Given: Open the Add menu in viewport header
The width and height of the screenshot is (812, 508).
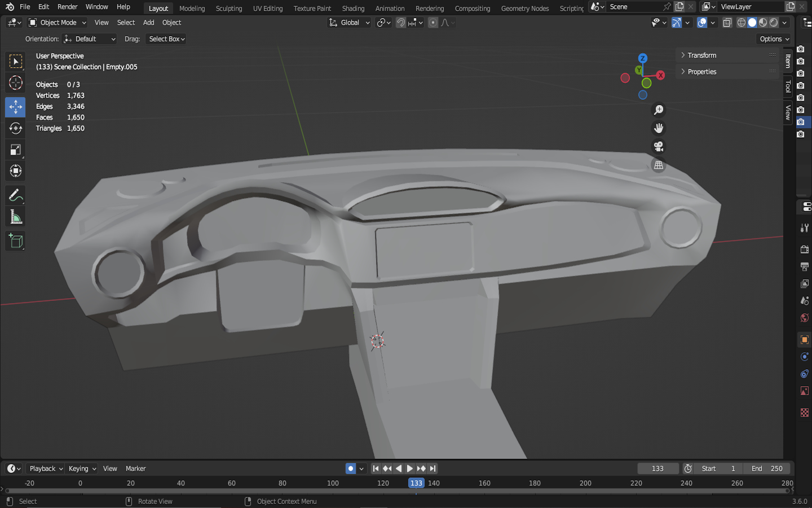Looking at the screenshot, I should (148, 23).
